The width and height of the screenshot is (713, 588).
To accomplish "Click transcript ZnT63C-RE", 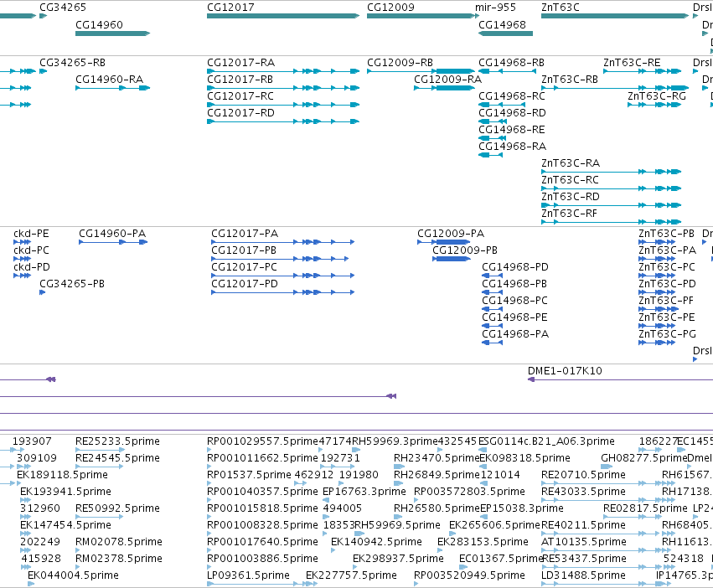I will coord(632,62).
